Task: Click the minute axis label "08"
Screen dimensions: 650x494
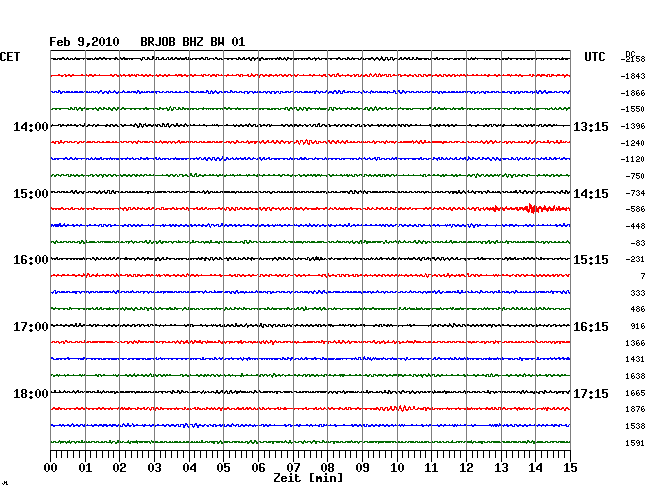Action: [327, 468]
